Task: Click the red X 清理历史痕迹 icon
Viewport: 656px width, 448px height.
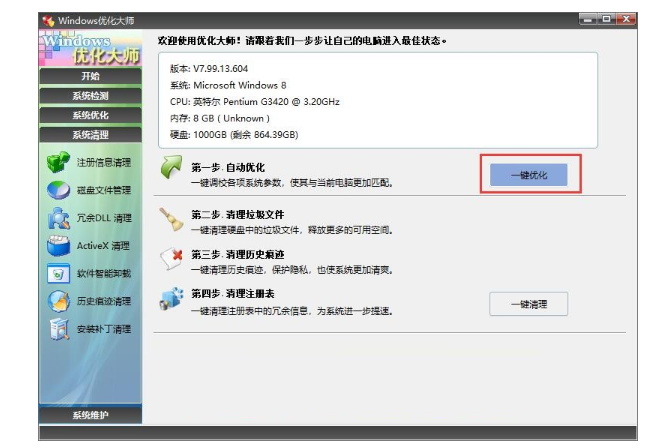Action: pos(172,259)
